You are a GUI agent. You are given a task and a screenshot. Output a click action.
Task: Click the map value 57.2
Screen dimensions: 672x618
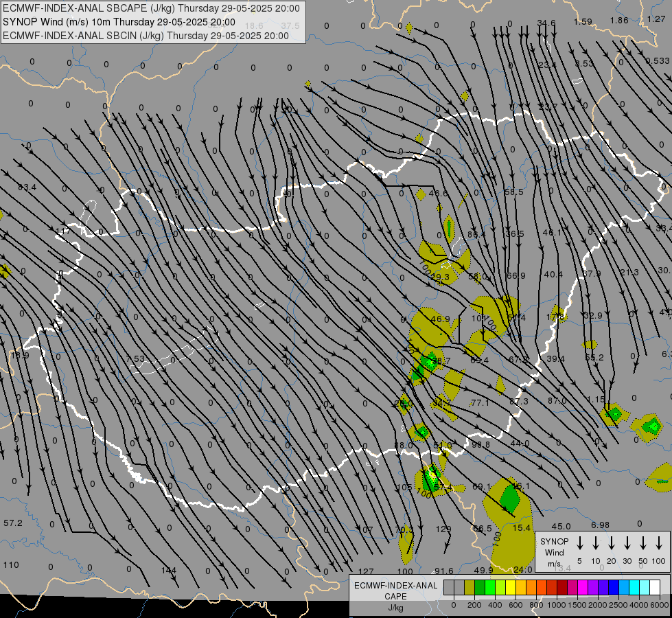point(13,523)
